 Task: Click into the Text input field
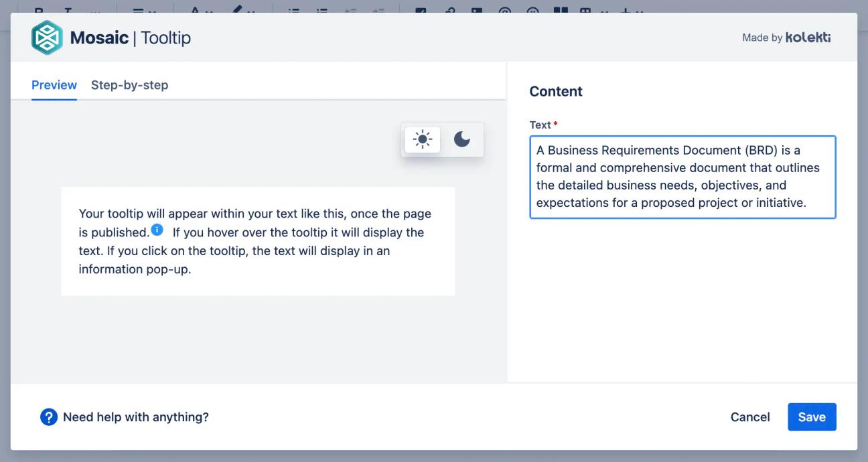coord(682,177)
